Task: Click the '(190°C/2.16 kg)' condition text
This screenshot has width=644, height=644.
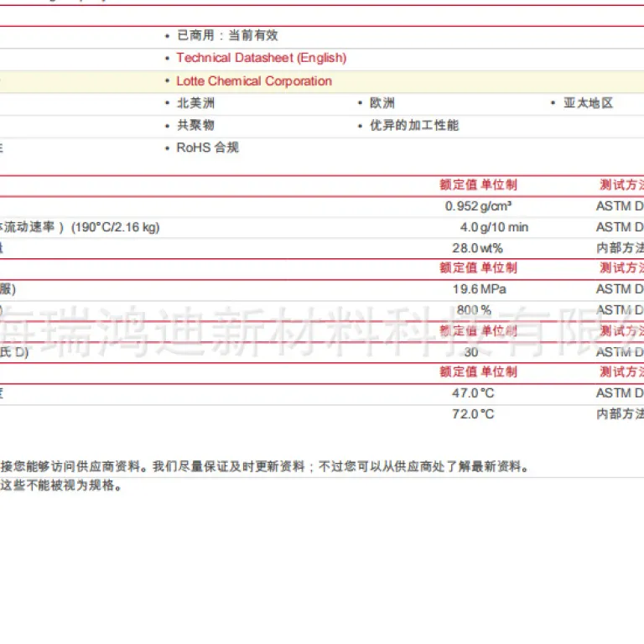Action: (x=116, y=227)
